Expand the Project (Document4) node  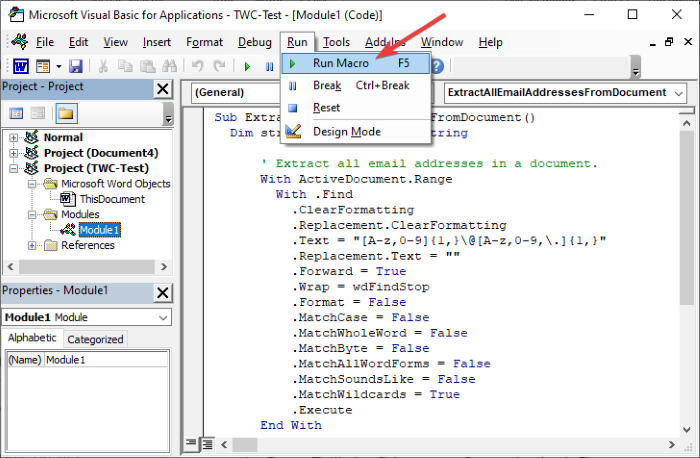click(x=13, y=153)
